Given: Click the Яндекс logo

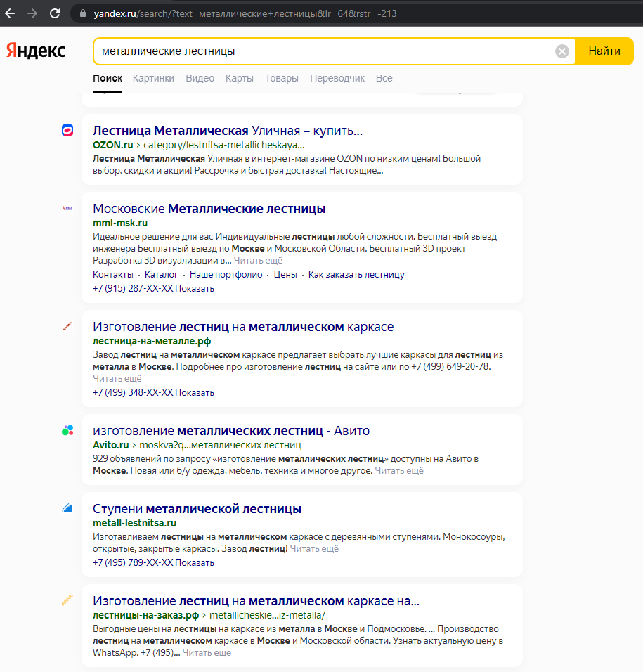Looking at the screenshot, I should [x=36, y=51].
